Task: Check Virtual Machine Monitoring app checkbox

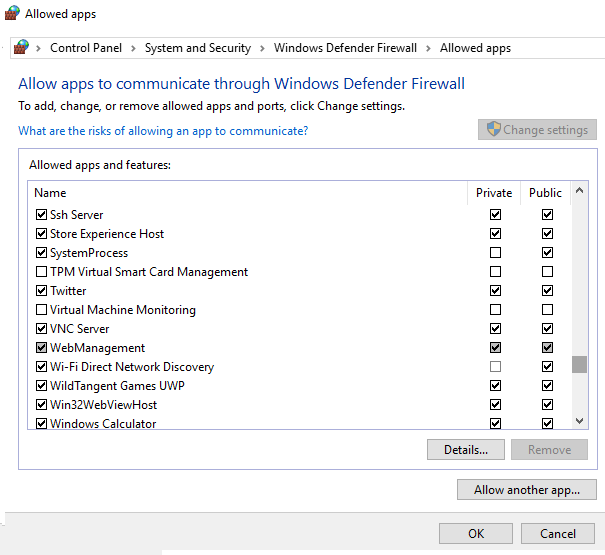Action: point(41,310)
